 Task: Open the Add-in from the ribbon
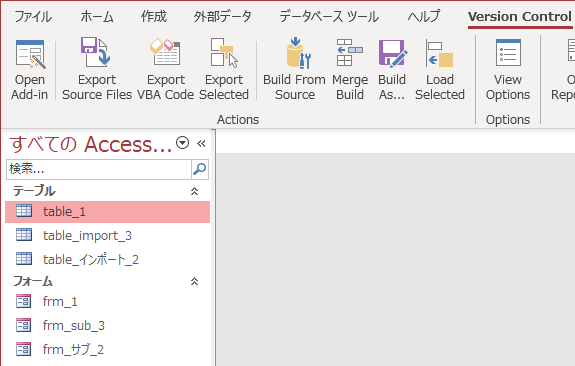[x=30, y=70]
